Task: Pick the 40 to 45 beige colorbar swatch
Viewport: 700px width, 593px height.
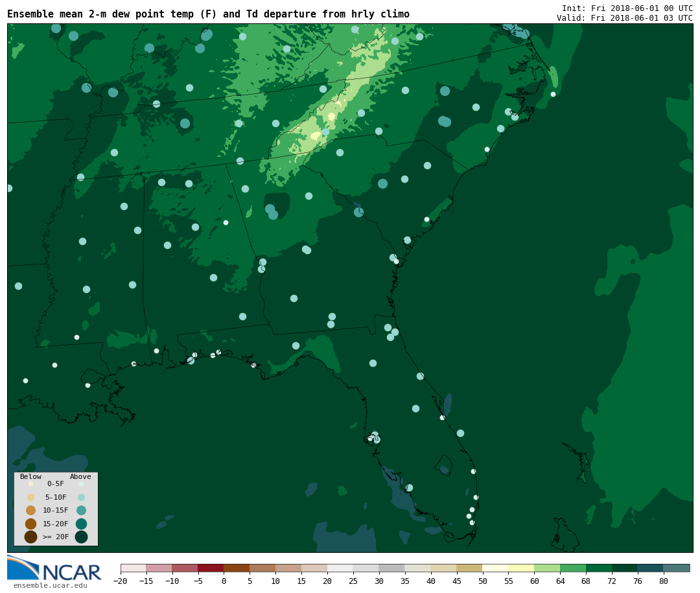Action: tap(444, 568)
